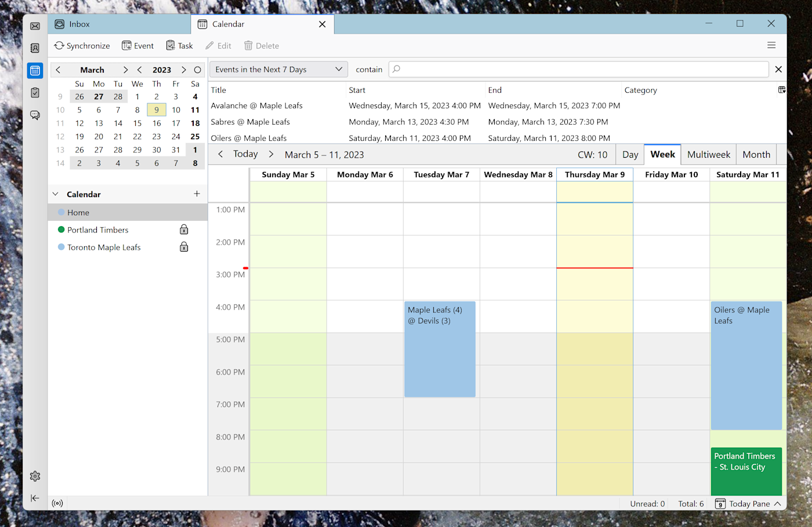Screen dimensions: 812x527
Task: Switch to the Inbox tab
Action: coord(119,24)
